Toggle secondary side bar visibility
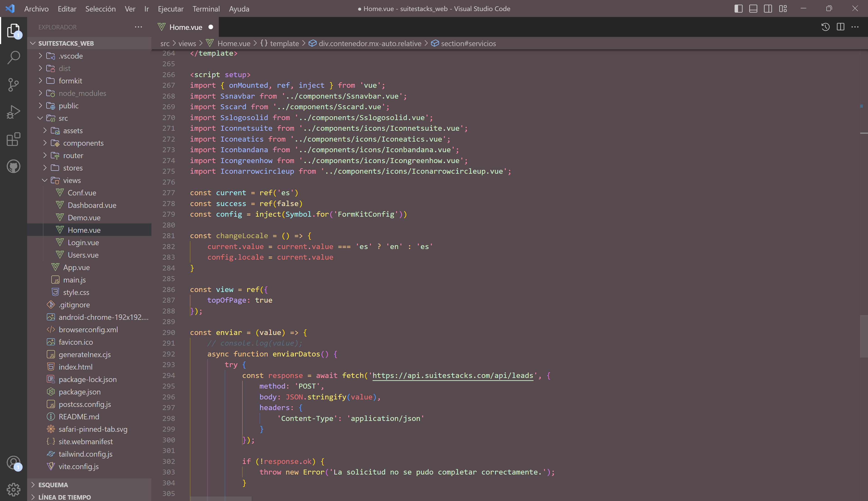The height and width of the screenshot is (501, 868). pyautogui.click(x=768, y=9)
